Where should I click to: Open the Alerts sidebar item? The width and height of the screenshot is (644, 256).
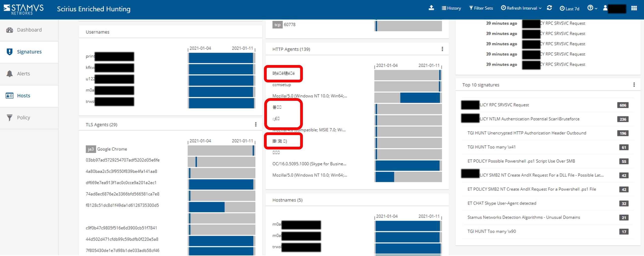(x=29, y=74)
